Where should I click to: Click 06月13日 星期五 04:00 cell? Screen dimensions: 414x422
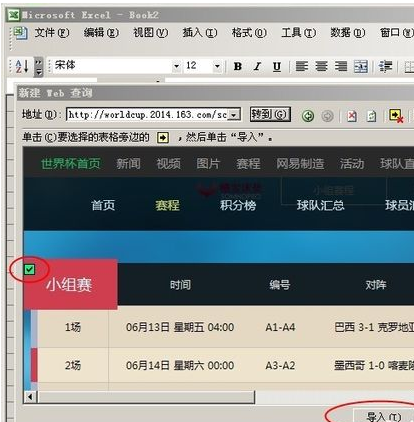180,327
